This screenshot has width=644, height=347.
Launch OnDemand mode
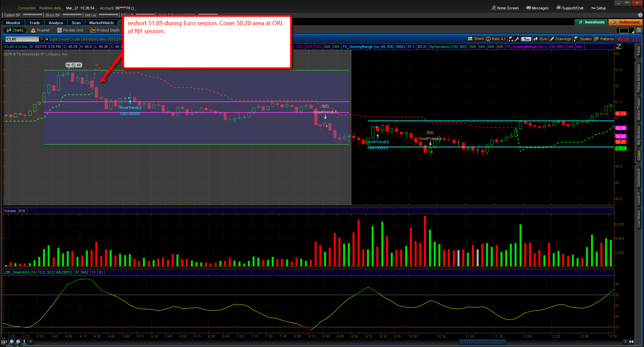pyautogui.click(x=626, y=22)
